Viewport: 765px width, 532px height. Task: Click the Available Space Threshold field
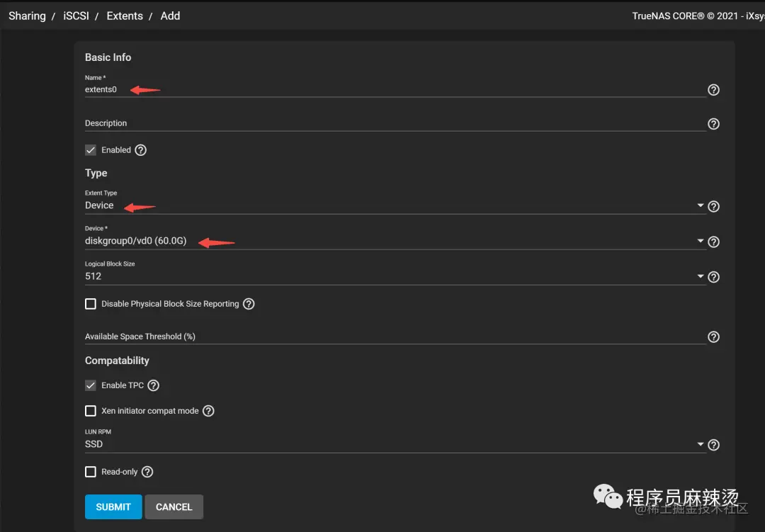395,336
